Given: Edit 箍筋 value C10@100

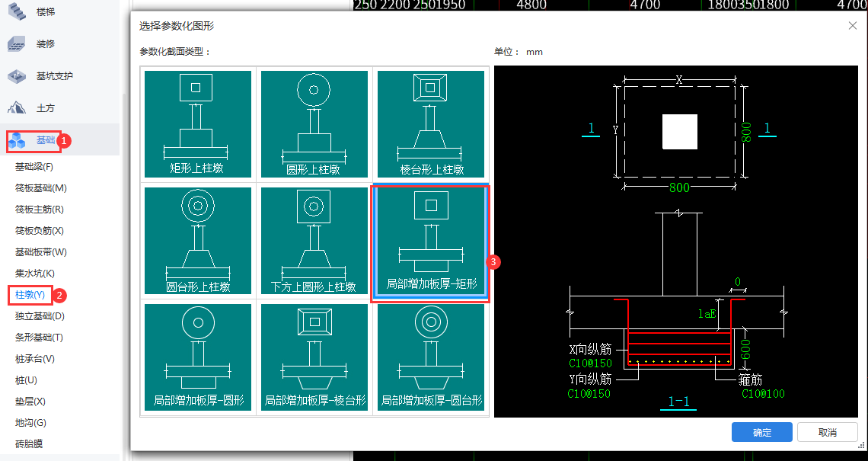Looking at the screenshot, I should coord(764,394).
